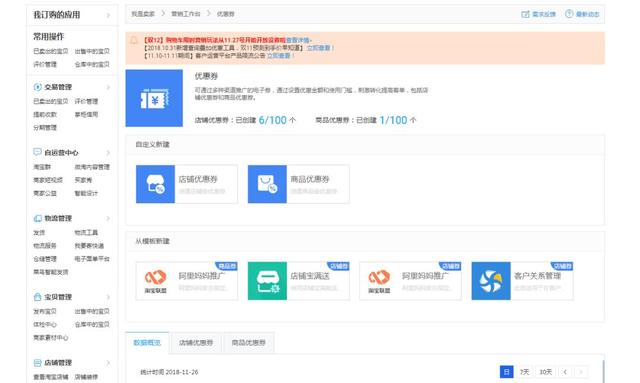Open 发货 in 物流管理
Viewport: 640px width, 383px height.
click(39, 233)
